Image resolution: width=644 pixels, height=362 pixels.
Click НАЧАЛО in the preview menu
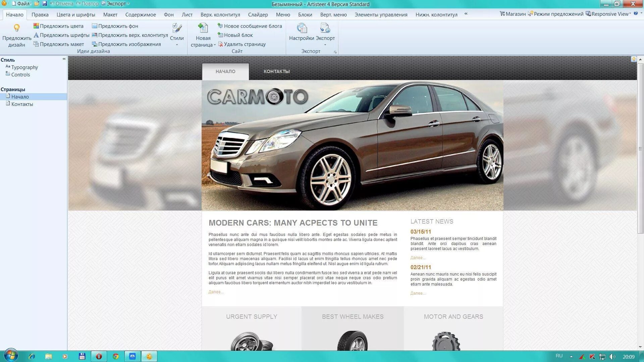[225, 71]
